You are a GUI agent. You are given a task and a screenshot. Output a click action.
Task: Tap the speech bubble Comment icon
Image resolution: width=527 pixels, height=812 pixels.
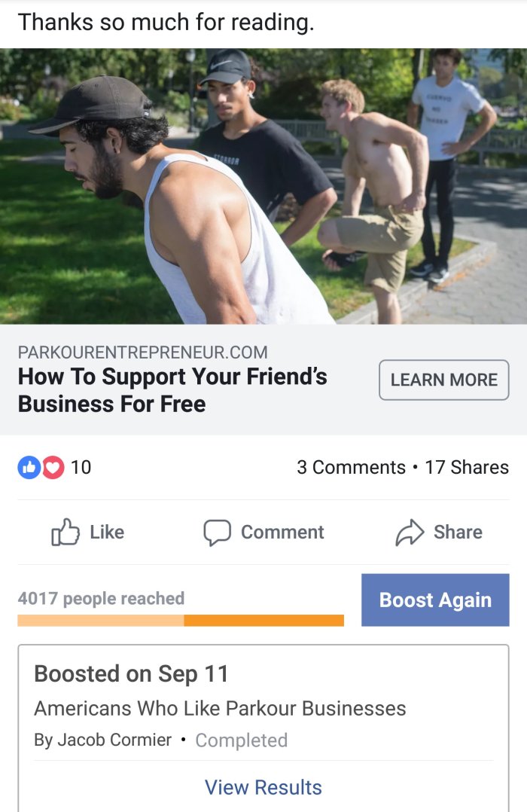[217, 533]
